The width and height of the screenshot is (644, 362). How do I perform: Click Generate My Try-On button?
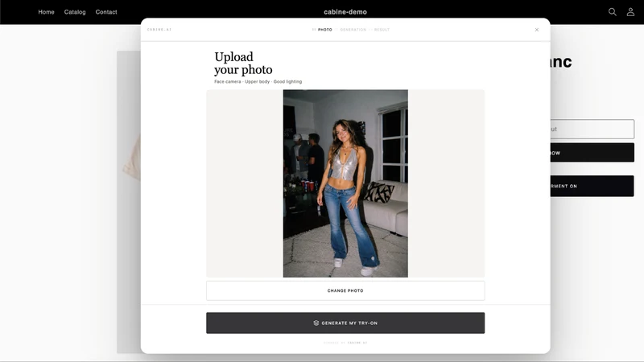345,323
